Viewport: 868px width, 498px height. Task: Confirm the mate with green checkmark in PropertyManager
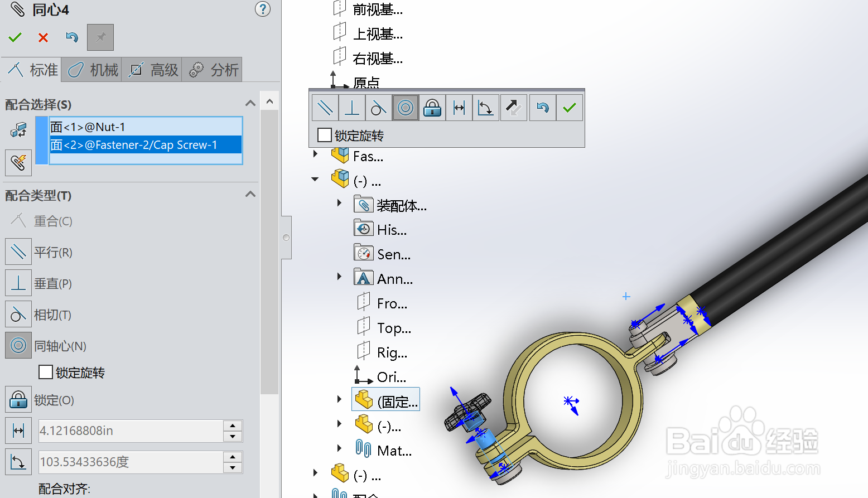click(15, 37)
